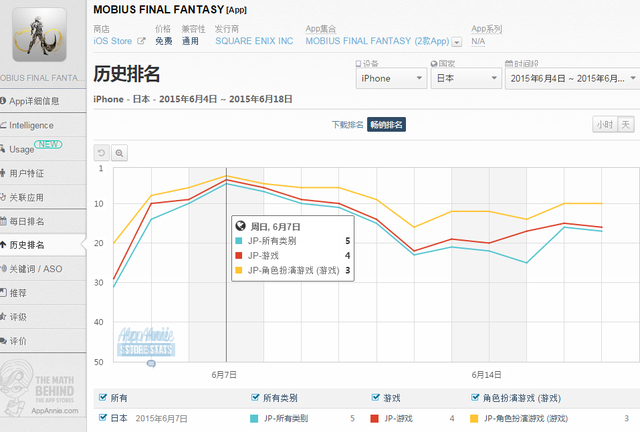Expand the date range dropdown
This screenshot has height=432, width=640.
569,78
